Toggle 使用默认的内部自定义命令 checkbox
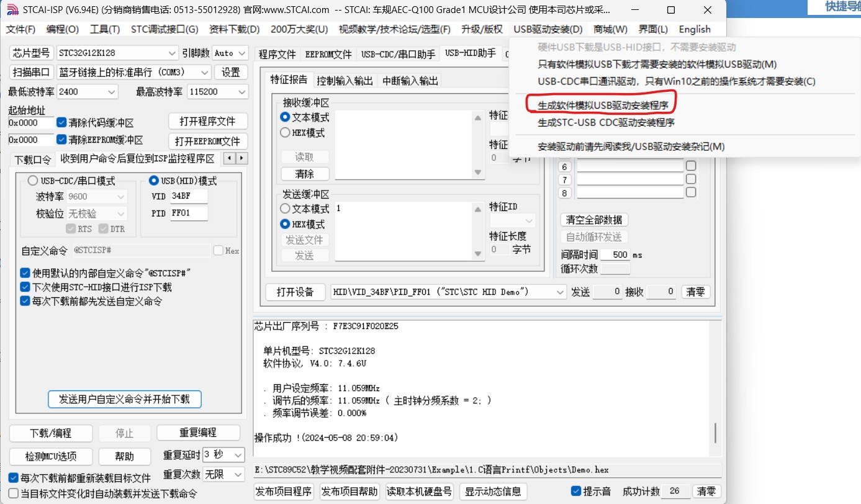Viewport: 861px width, 504px height. point(25,272)
